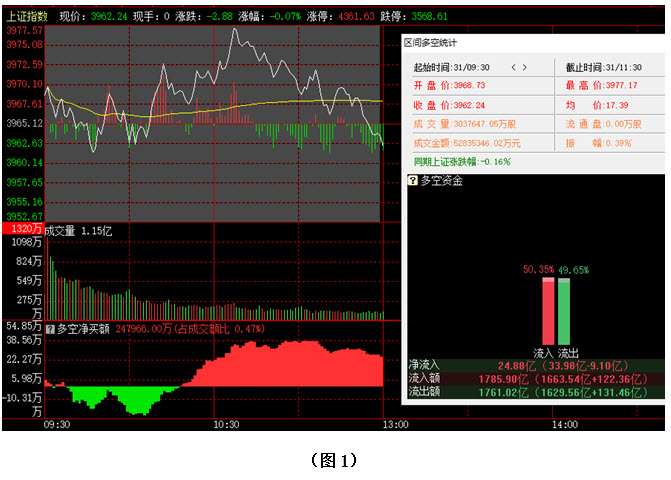Image resolution: width=671 pixels, height=480 pixels.
Task: Step start time back with left arrow
Action: 514,67
